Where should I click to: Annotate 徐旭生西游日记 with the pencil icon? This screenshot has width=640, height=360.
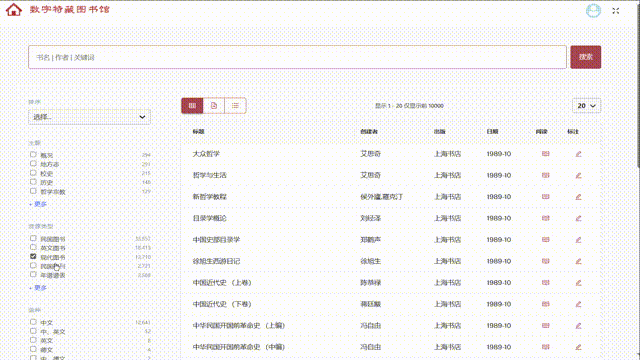578,261
